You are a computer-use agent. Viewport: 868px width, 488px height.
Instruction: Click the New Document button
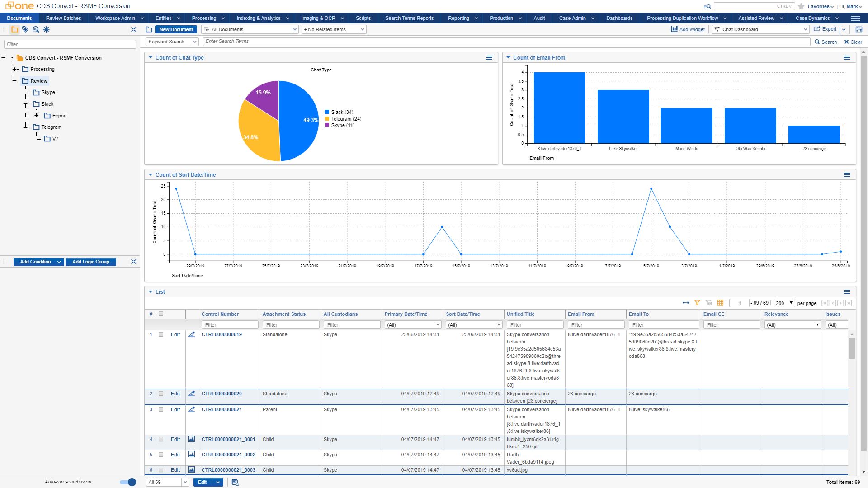(x=176, y=29)
